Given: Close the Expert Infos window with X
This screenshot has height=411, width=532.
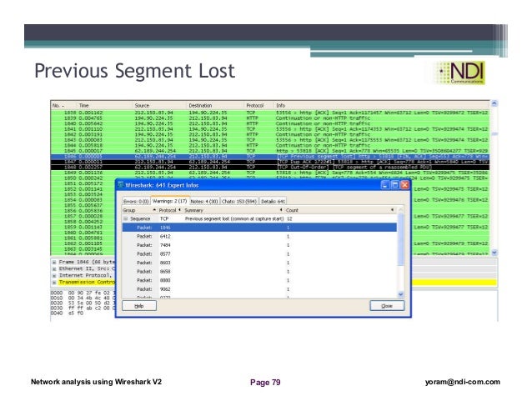Looking at the screenshot, I should [x=404, y=185].
